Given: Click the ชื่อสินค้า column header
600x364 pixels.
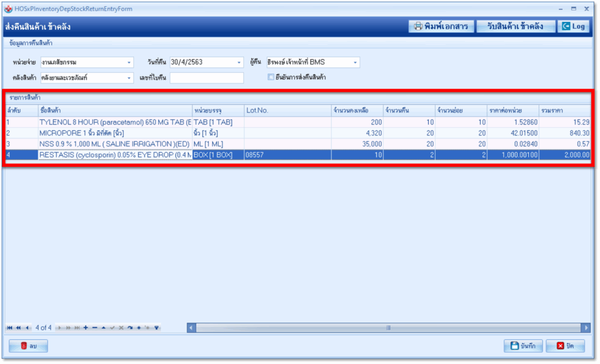Looking at the screenshot, I should coord(115,110).
